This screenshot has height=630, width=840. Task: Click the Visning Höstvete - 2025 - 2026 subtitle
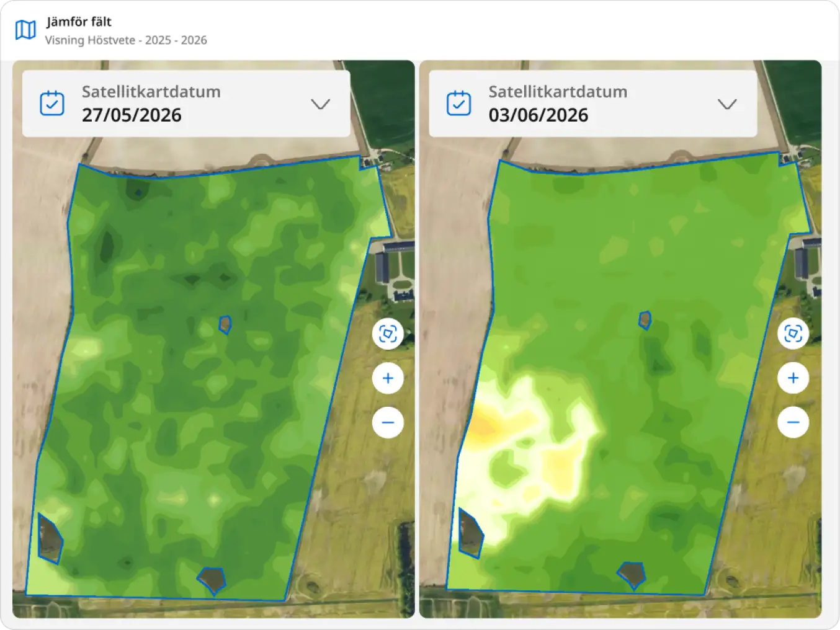pyautogui.click(x=126, y=40)
